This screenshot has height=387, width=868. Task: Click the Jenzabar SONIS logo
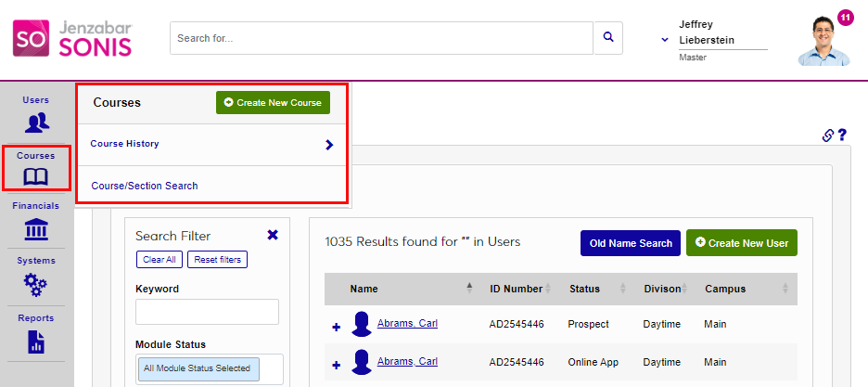72,39
